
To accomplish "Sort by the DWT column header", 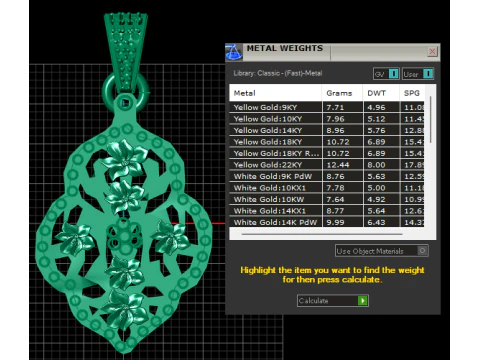I will point(381,93).
